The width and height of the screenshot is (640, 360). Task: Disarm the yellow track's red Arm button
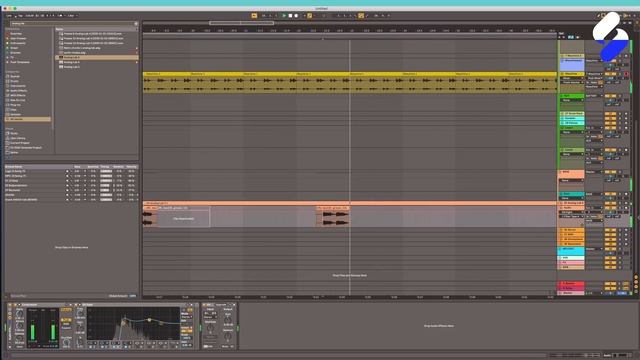point(627,74)
